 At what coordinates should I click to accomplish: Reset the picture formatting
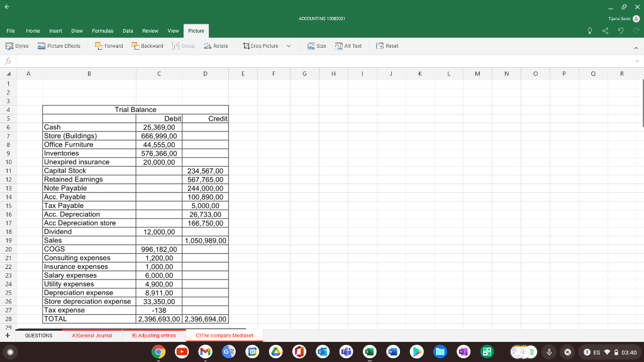(x=387, y=45)
